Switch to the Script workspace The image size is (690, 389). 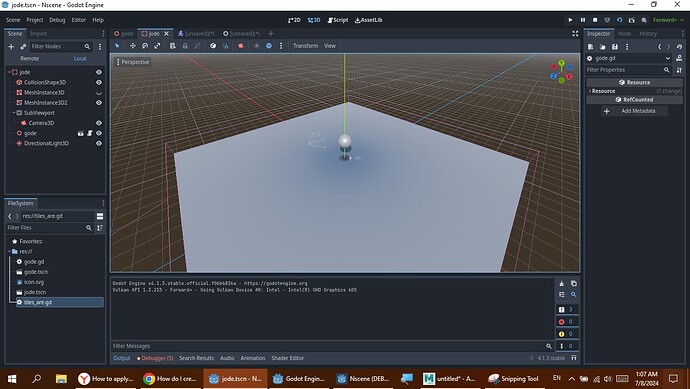338,20
